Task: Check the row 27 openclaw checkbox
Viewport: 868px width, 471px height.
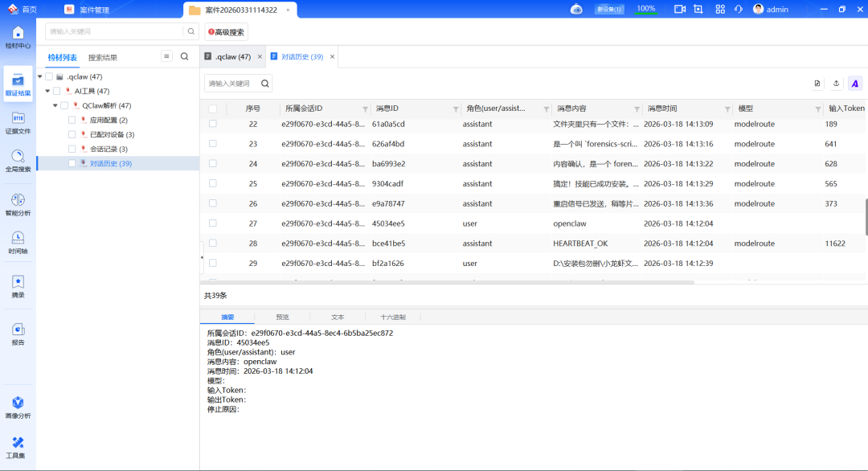Action: (x=213, y=223)
